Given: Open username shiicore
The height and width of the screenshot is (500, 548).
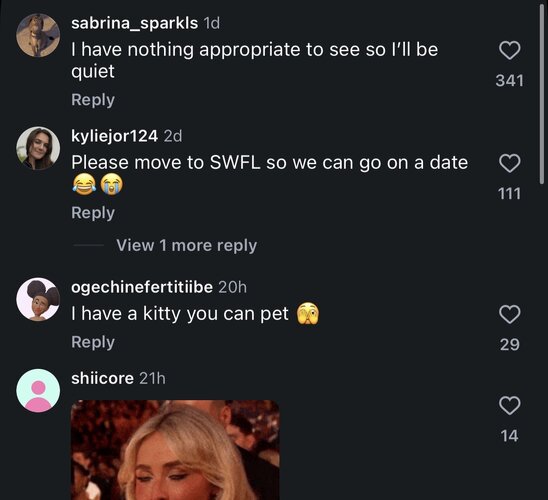Looking at the screenshot, I should [x=102, y=378].
